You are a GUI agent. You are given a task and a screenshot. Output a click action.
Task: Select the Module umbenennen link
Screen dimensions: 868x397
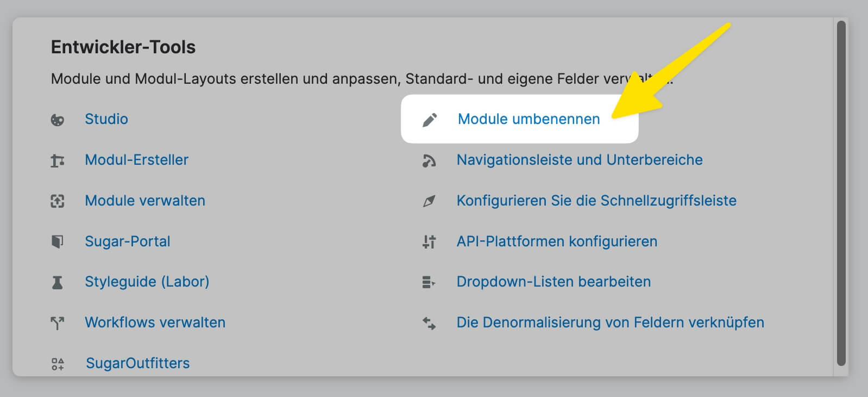coord(529,119)
